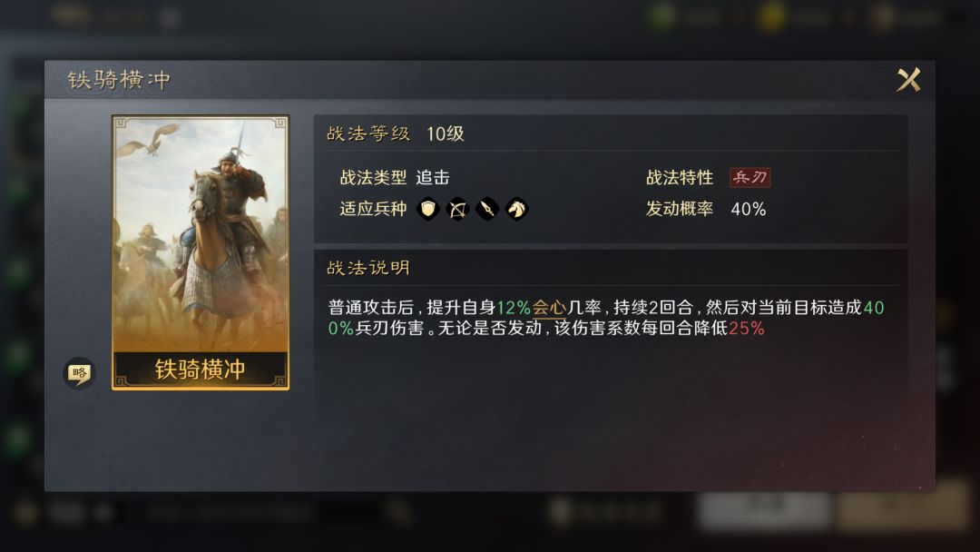Click the 铁骑横冲 dialog title text
Viewport: 980px width, 552px height.
(x=119, y=80)
